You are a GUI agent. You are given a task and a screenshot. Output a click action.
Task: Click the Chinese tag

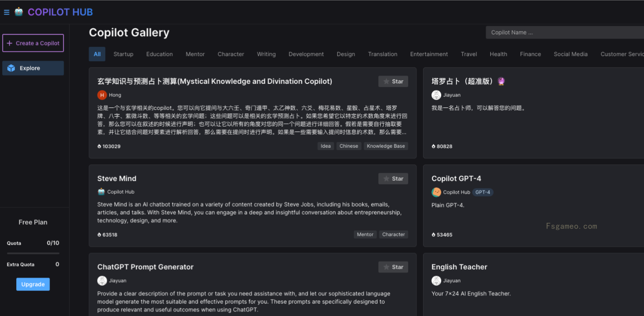point(349,146)
